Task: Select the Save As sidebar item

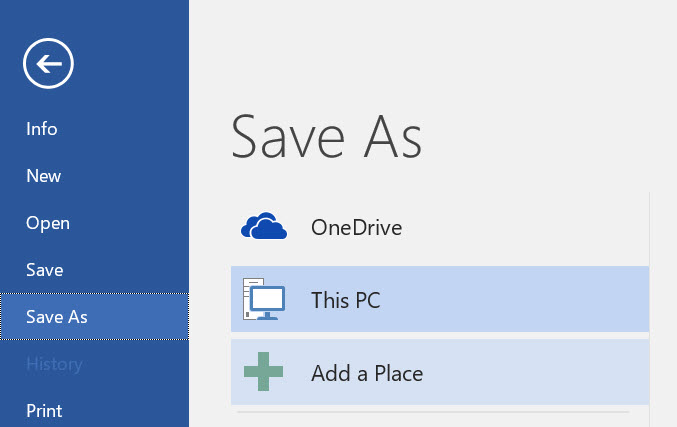Action: pos(94,316)
